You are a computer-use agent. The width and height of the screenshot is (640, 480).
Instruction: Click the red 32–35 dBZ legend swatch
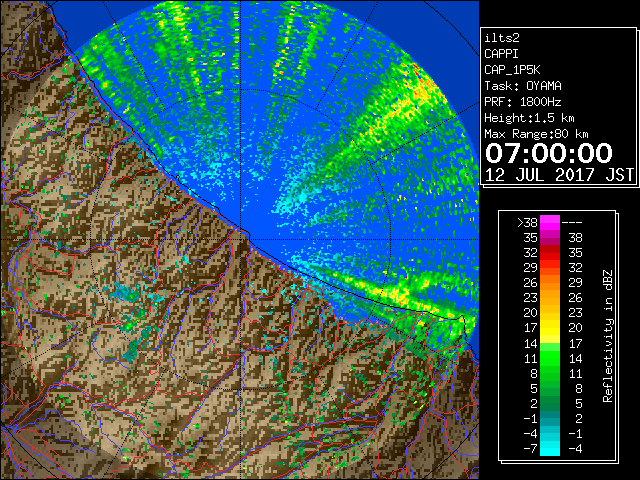click(x=550, y=253)
